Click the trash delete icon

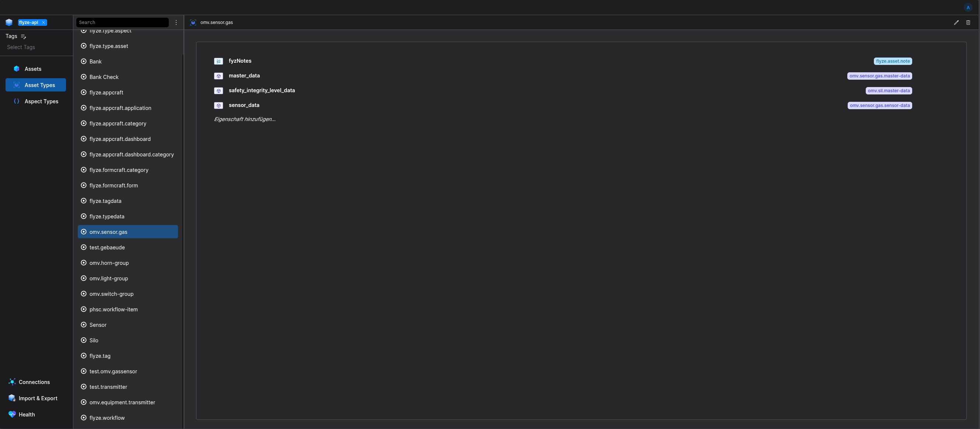click(x=968, y=23)
